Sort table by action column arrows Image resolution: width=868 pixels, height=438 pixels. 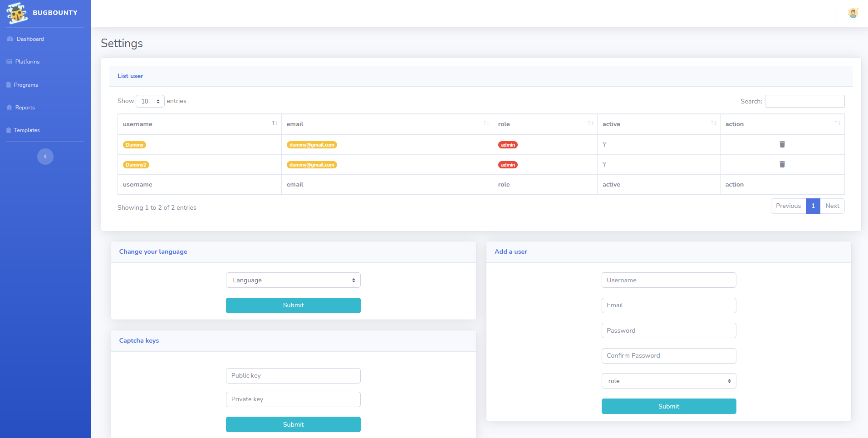coord(838,123)
